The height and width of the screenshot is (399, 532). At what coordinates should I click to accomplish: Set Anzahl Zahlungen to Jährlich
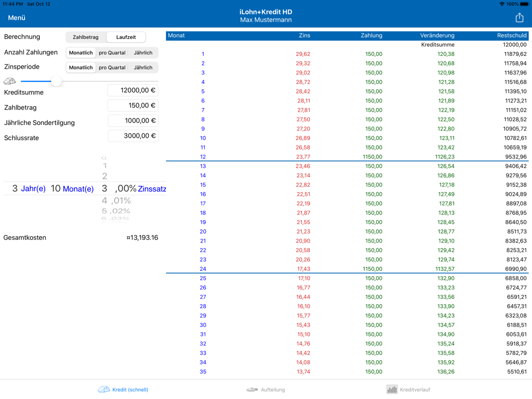point(143,53)
